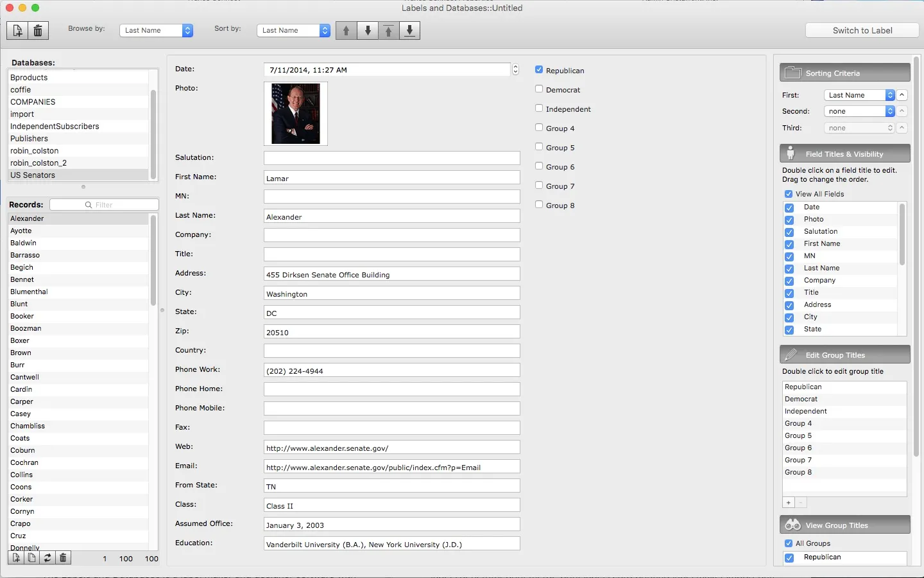Screen dimensions: 924x578
Task: Open the Second sorting criteria dropdown
Action: 859,111
